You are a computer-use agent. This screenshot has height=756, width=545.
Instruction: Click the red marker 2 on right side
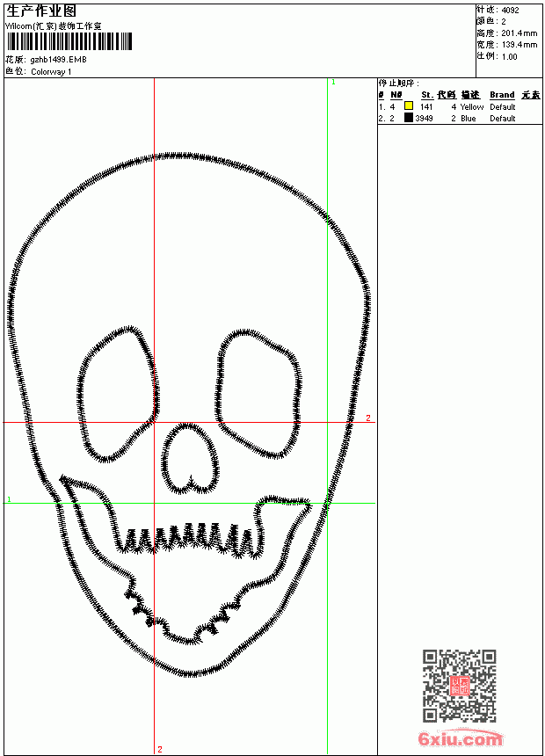pyautogui.click(x=368, y=418)
